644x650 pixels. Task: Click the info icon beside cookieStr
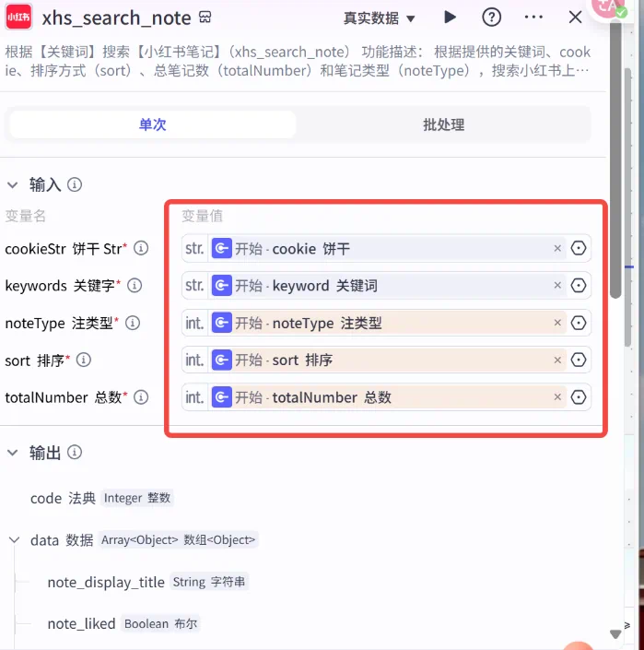[141, 248]
